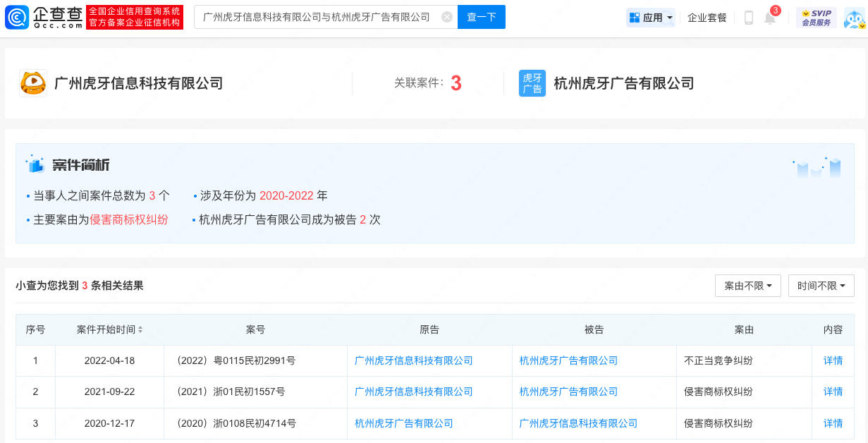Click 侵害商标权纠纷 cause in 2021-09-22 row

click(719, 392)
